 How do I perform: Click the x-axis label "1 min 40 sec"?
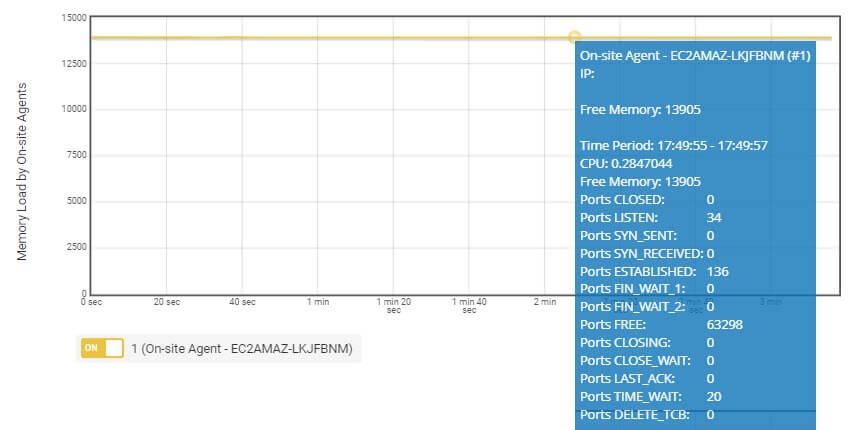(469, 306)
